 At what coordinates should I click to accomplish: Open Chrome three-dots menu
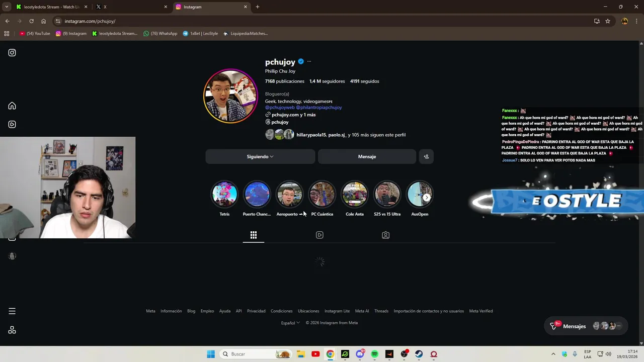tap(637, 21)
